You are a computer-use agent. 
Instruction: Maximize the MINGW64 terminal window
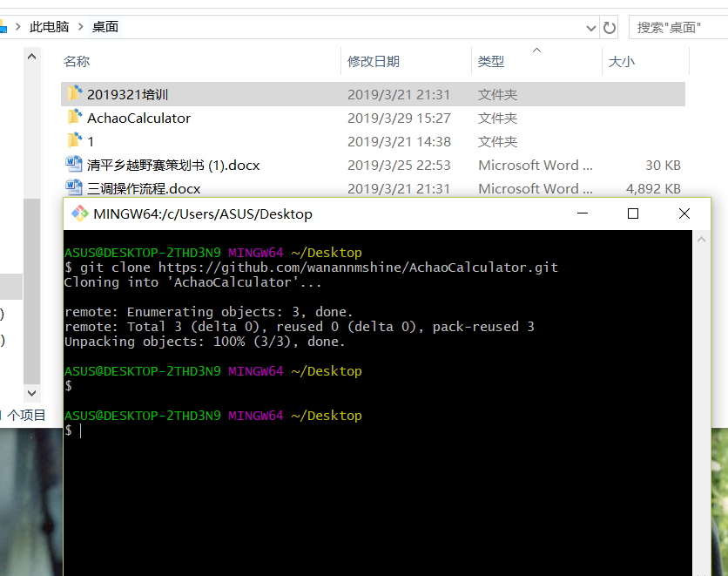[633, 213]
